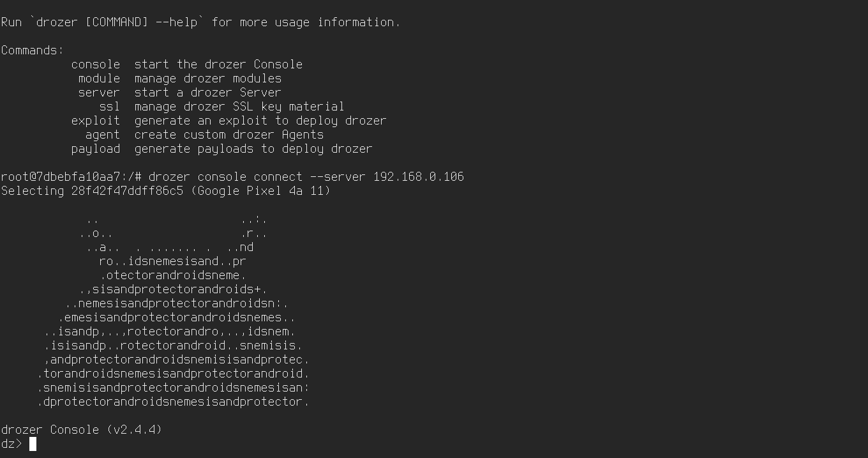Click the 'drozer Console (v2.4.4)' line

coord(82,430)
